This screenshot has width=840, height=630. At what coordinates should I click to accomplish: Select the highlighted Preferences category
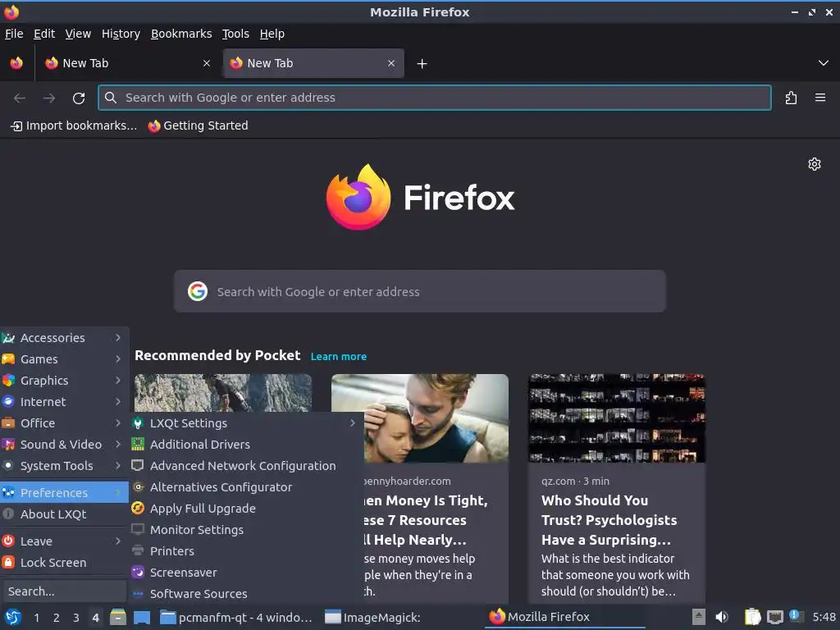click(64, 492)
